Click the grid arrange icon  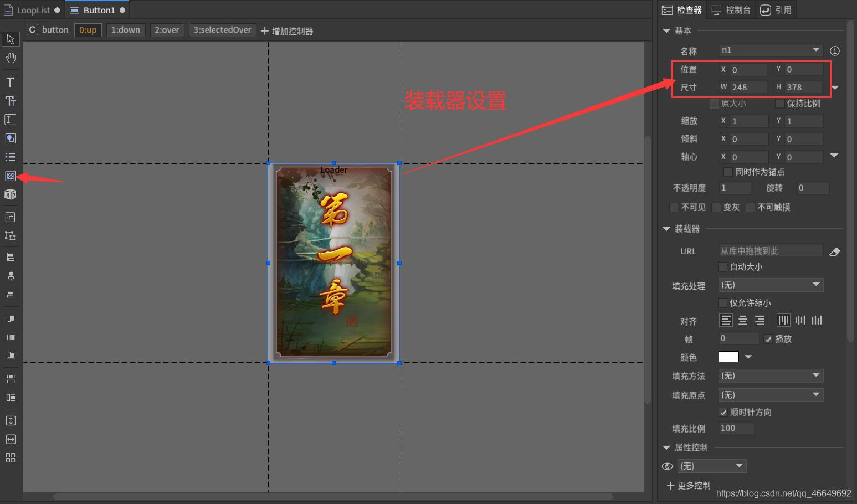coord(10,457)
